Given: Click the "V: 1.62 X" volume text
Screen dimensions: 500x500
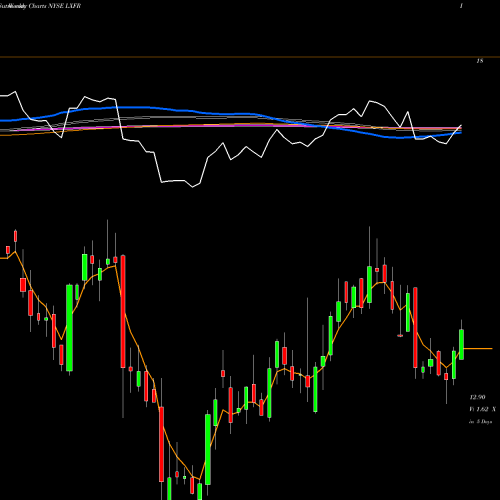Looking at the screenshot, I should click(x=482, y=409).
